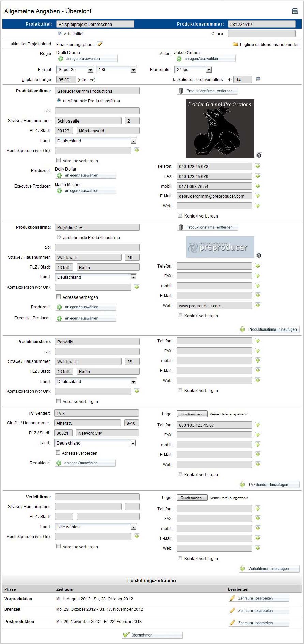Click pencil icon for Vorproduktion Zeitraum
This screenshot has width=304, height=644.
(x=233, y=598)
